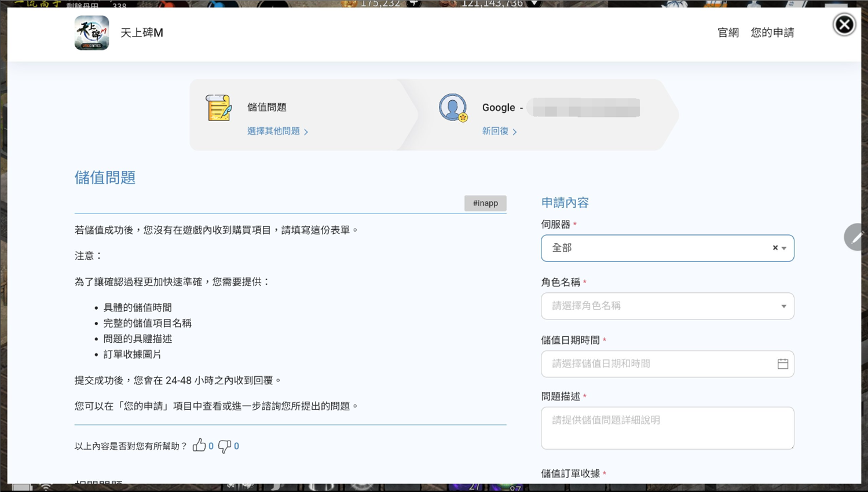Open 官網 official site menu item
This screenshot has width=868, height=492.
click(x=728, y=33)
